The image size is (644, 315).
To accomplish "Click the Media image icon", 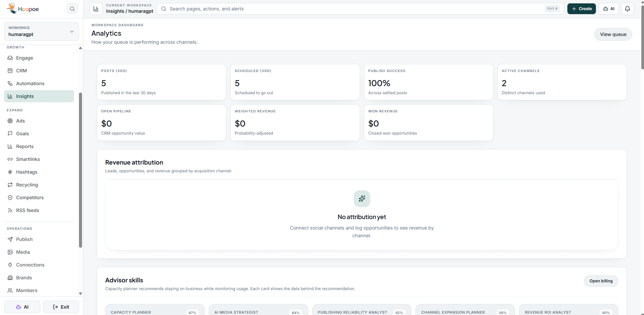I will tap(10, 252).
